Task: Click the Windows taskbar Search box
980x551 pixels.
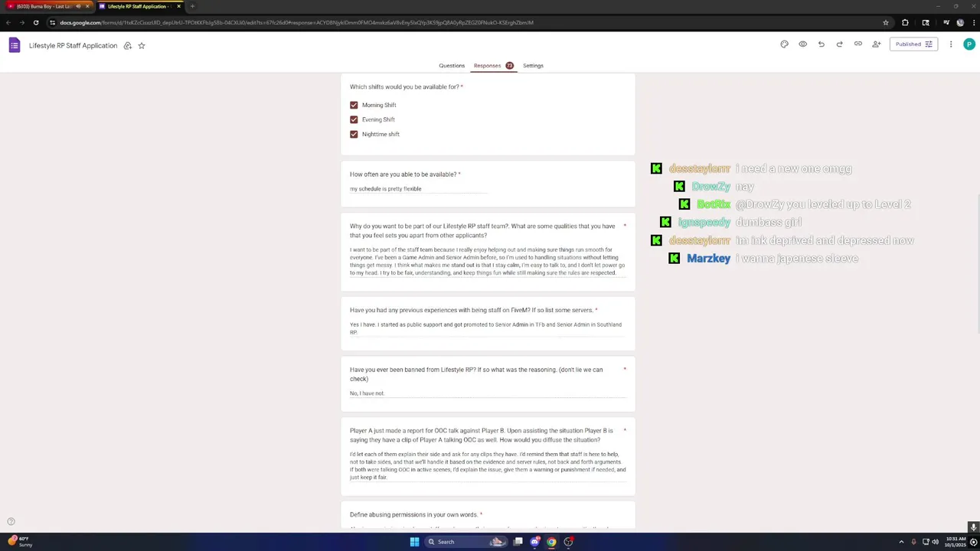Action: (465, 542)
